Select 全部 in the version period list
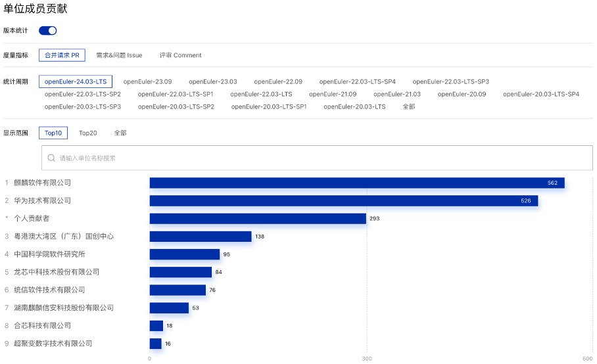 point(408,106)
